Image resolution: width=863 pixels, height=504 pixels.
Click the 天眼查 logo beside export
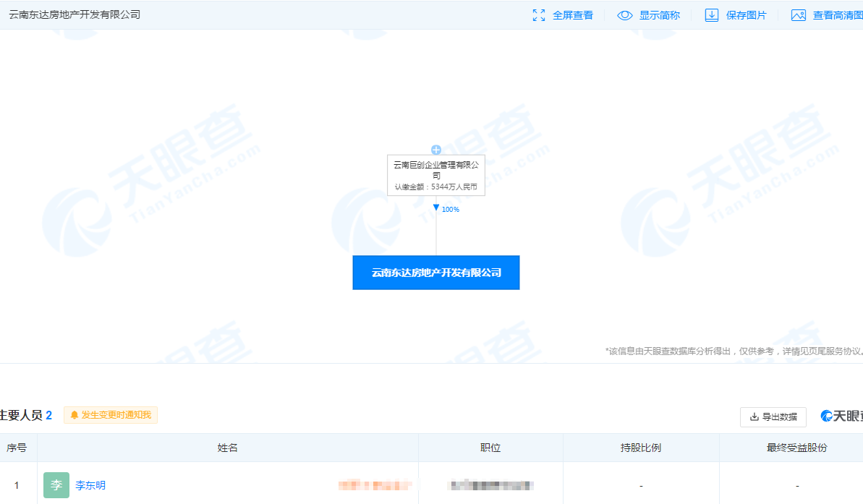841,416
